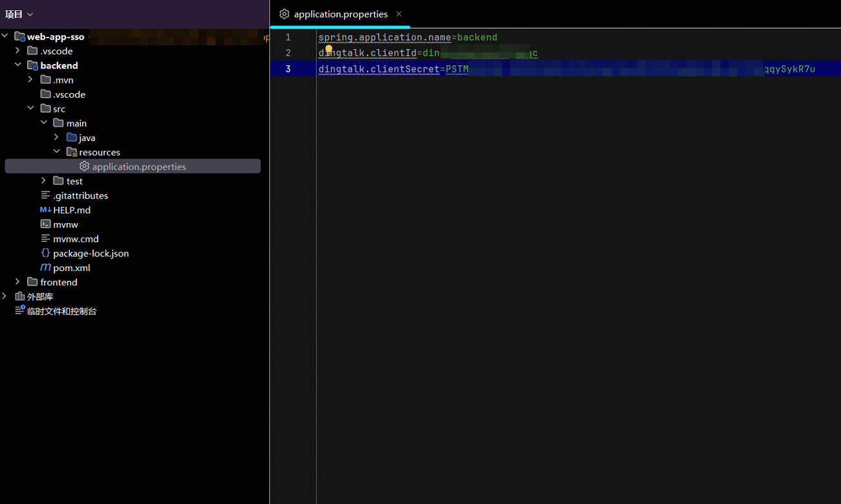
Task: Select the frontend folder icon
Action: [32, 282]
